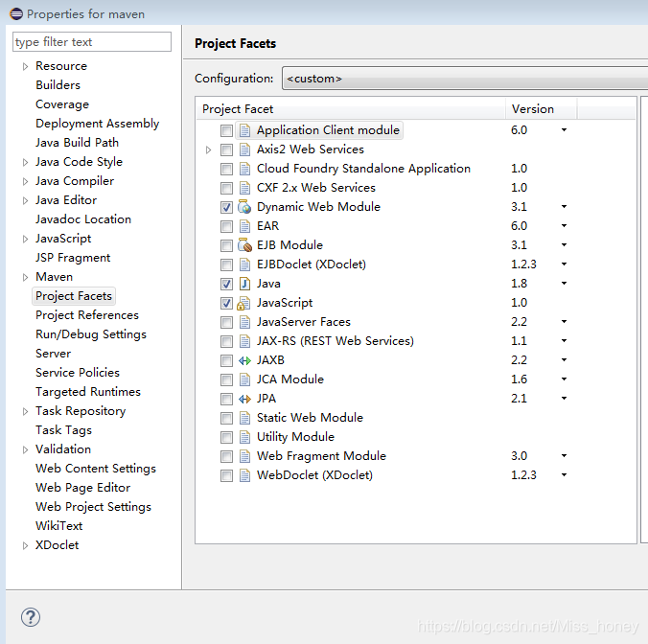Click the Axis2 Web Services document icon
648x644 pixels.
[244, 149]
